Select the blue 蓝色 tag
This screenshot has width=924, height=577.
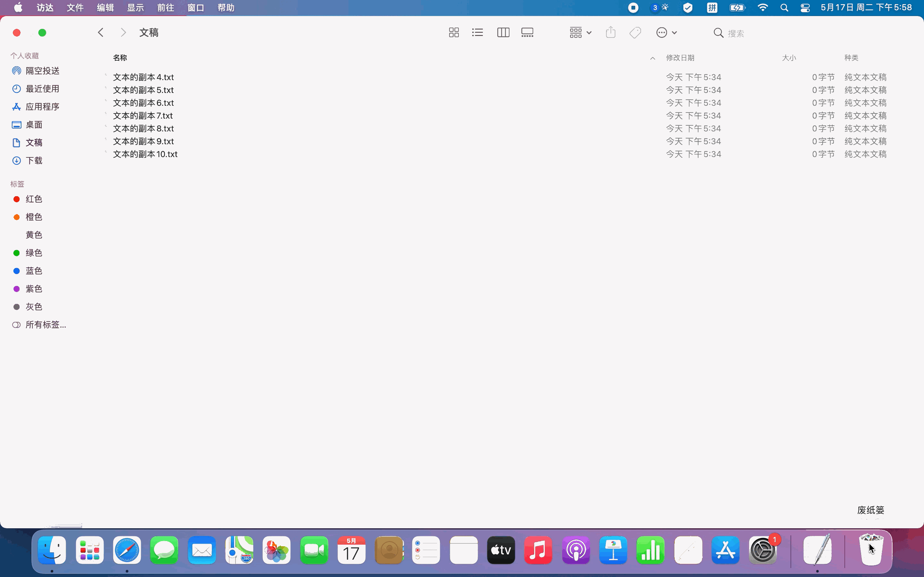tap(34, 271)
